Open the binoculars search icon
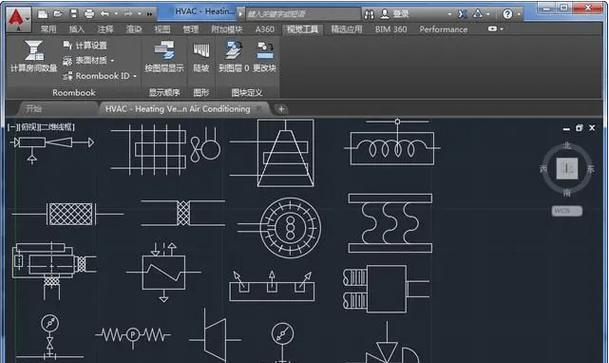The image size is (609, 363). click(x=369, y=14)
